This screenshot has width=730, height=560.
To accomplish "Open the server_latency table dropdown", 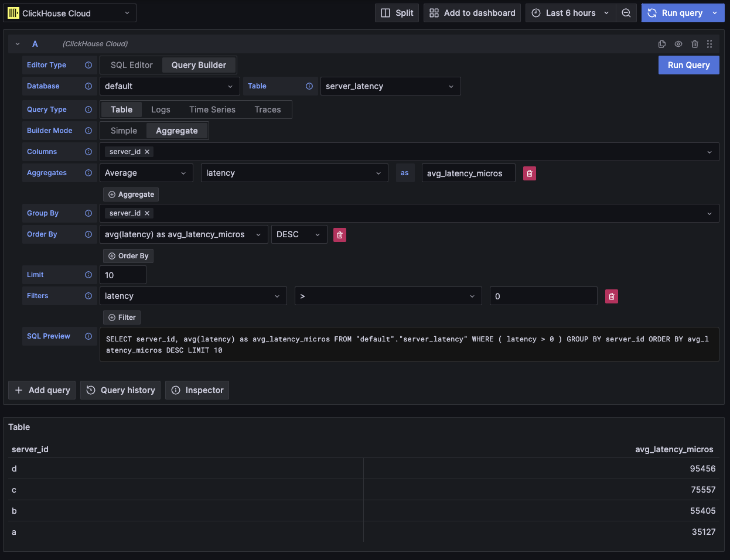I will click(390, 86).
